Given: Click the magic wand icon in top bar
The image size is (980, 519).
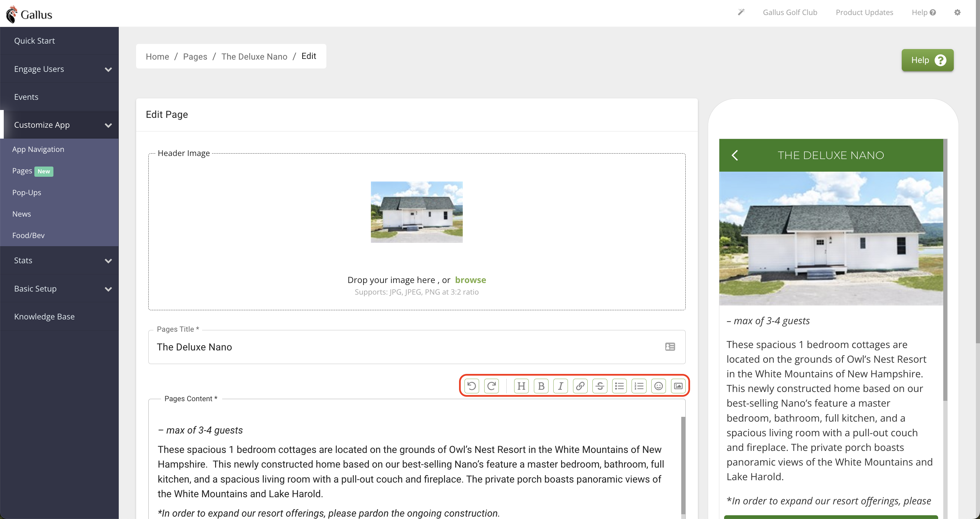Looking at the screenshot, I should 741,12.
